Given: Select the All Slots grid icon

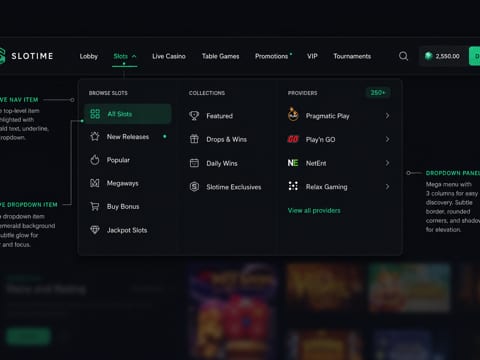Looking at the screenshot, I should [95, 114].
